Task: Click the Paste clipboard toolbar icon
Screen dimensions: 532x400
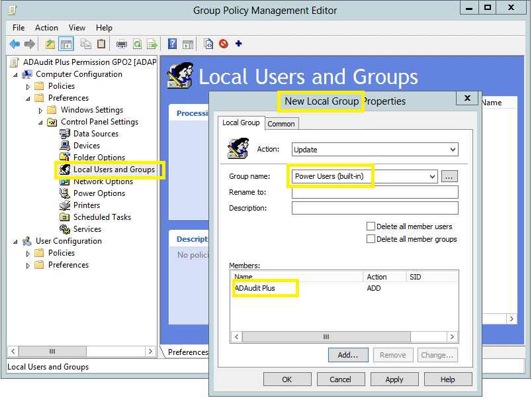Action: pyautogui.click(x=101, y=44)
